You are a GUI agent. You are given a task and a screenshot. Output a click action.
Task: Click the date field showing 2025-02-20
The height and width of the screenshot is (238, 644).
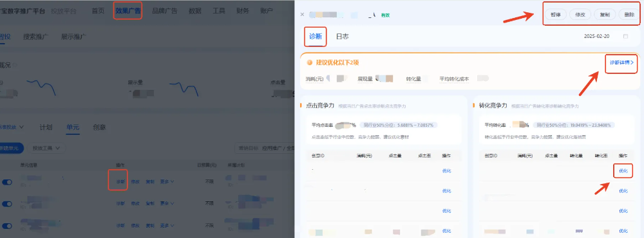[x=606, y=36]
